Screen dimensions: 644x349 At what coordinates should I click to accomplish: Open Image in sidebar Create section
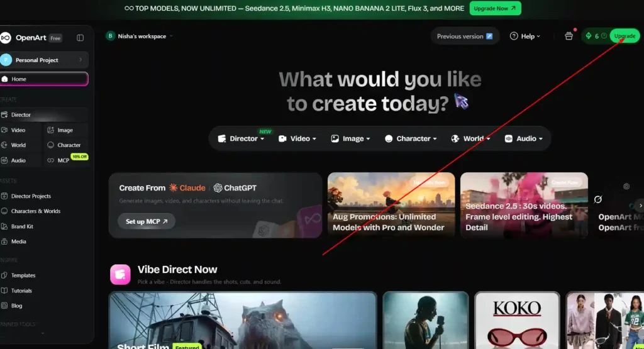(65, 130)
